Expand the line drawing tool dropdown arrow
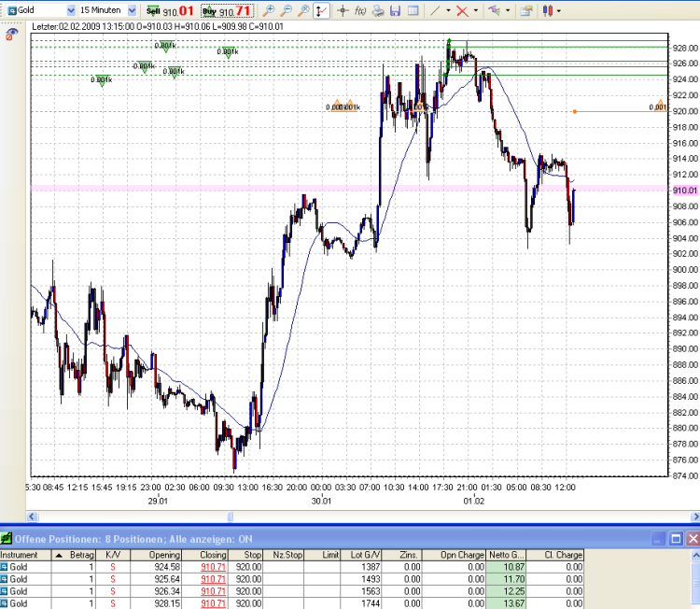This screenshot has width=700, height=609. click(448, 10)
